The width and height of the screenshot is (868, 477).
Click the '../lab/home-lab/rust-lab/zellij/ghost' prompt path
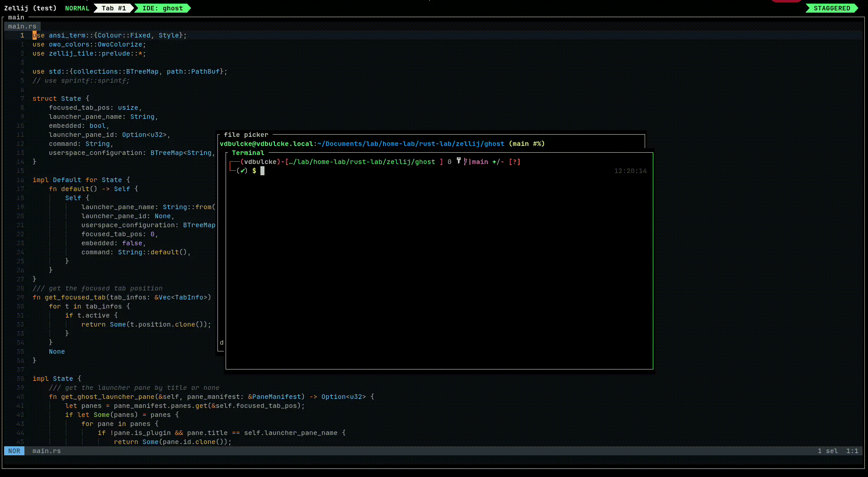tap(362, 162)
